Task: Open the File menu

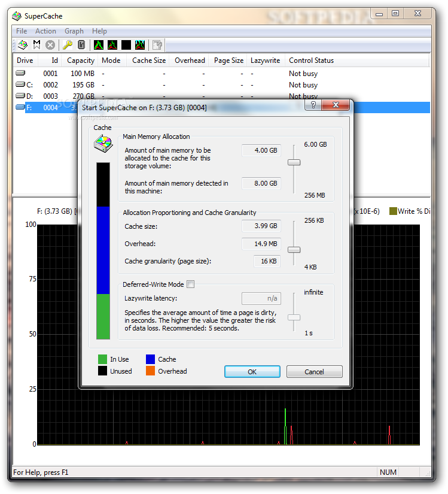Action: coord(22,31)
